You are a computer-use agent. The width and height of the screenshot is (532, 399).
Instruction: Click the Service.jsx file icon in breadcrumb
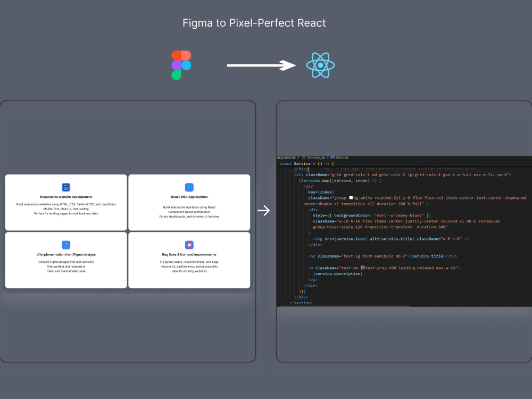(304, 157)
